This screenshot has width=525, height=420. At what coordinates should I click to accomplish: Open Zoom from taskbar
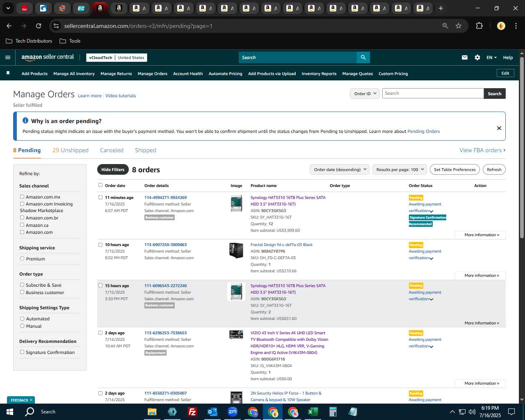(x=233, y=412)
